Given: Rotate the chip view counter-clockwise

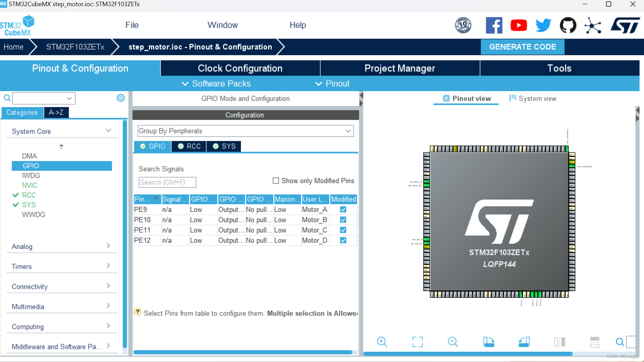Looking at the screenshot, I should 525,341.
